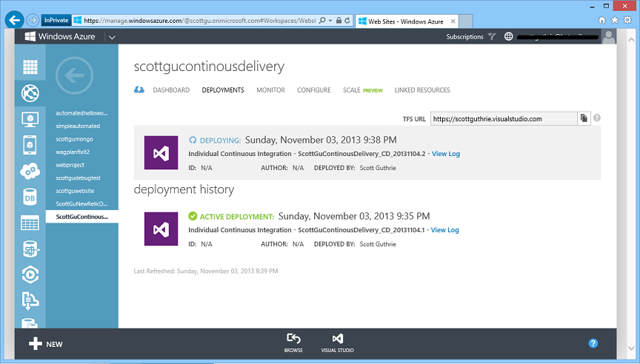640x364 pixels.
Task: Select ScottGuContinous... website
Action: (81, 217)
